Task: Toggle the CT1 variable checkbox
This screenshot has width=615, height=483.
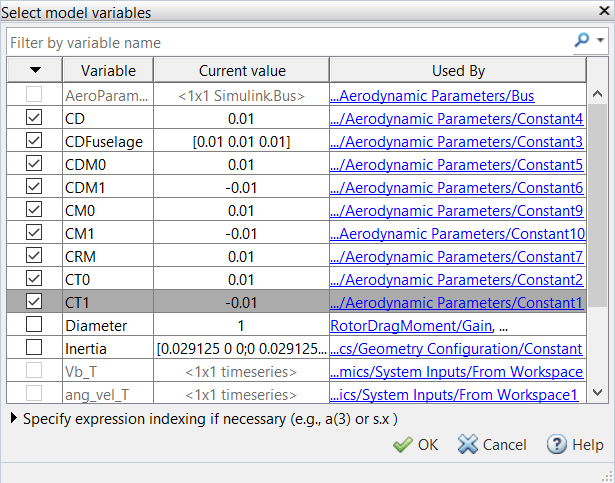Action: point(34,302)
